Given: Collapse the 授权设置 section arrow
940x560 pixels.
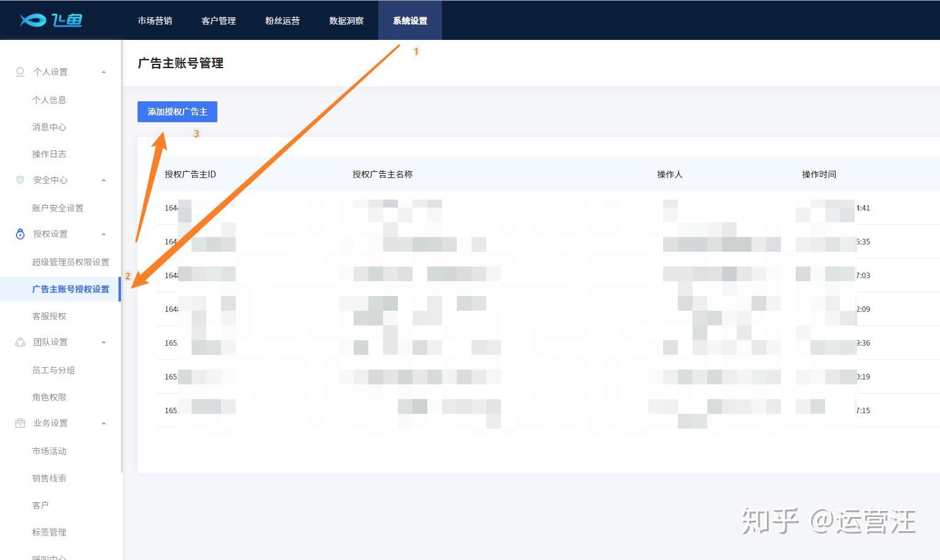Looking at the screenshot, I should 104,234.
